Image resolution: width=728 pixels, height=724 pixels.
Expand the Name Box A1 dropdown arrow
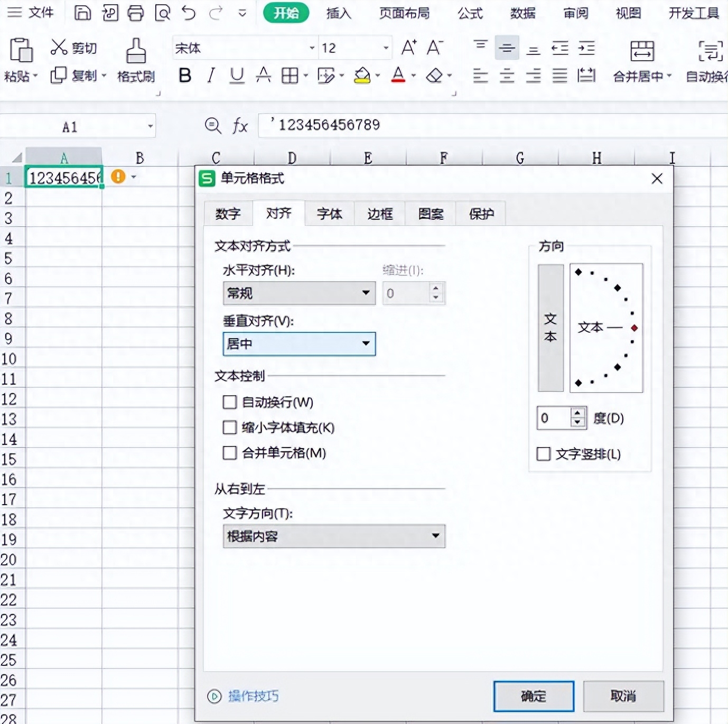[151, 126]
